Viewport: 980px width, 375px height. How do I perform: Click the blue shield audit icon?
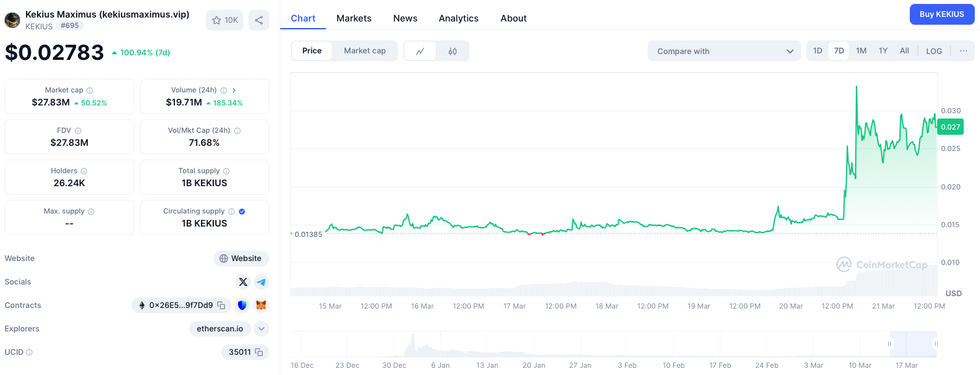pyautogui.click(x=242, y=305)
